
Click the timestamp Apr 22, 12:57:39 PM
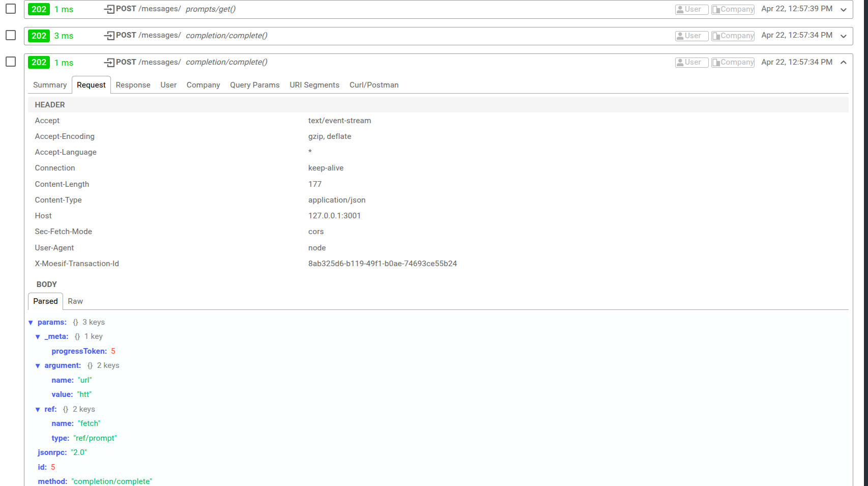tap(796, 9)
